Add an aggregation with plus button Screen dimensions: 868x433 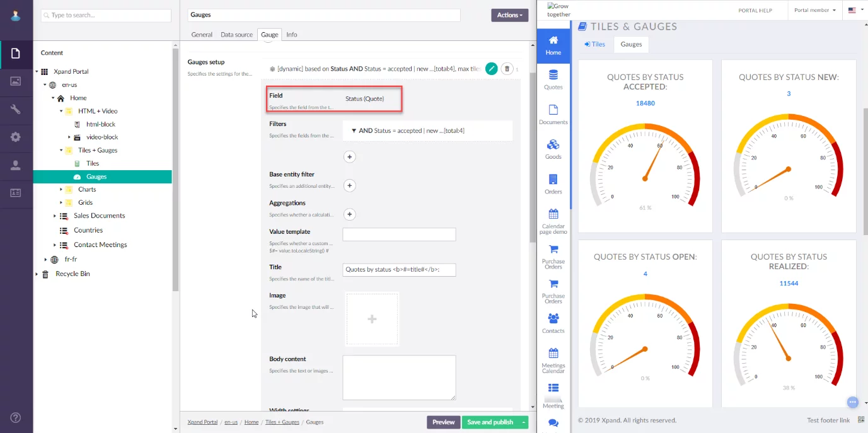point(349,214)
